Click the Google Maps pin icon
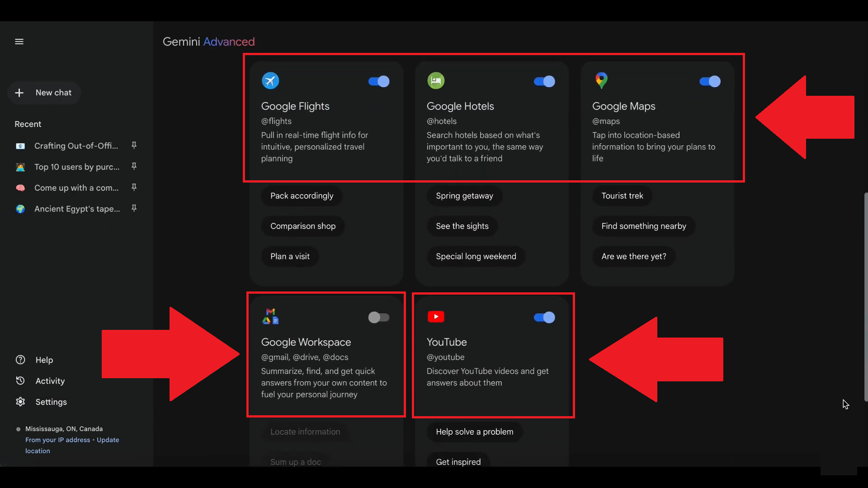 click(x=601, y=80)
